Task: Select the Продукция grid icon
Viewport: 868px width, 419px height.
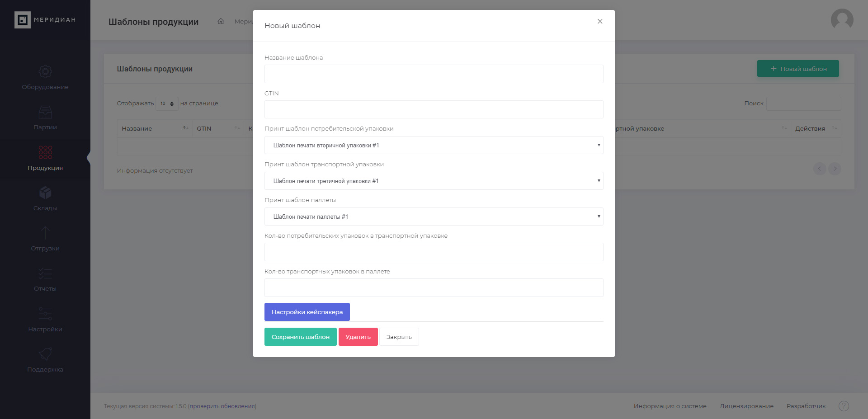Action: pyautogui.click(x=45, y=152)
